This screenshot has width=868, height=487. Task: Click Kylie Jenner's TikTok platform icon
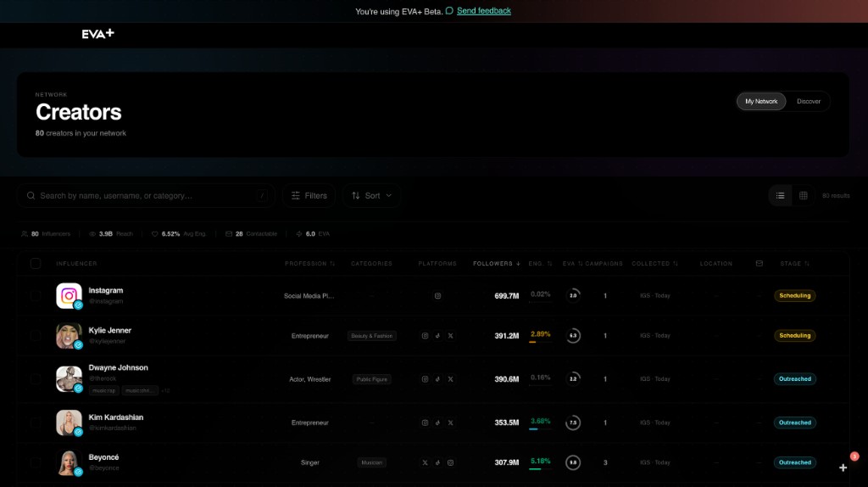coord(437,336)
